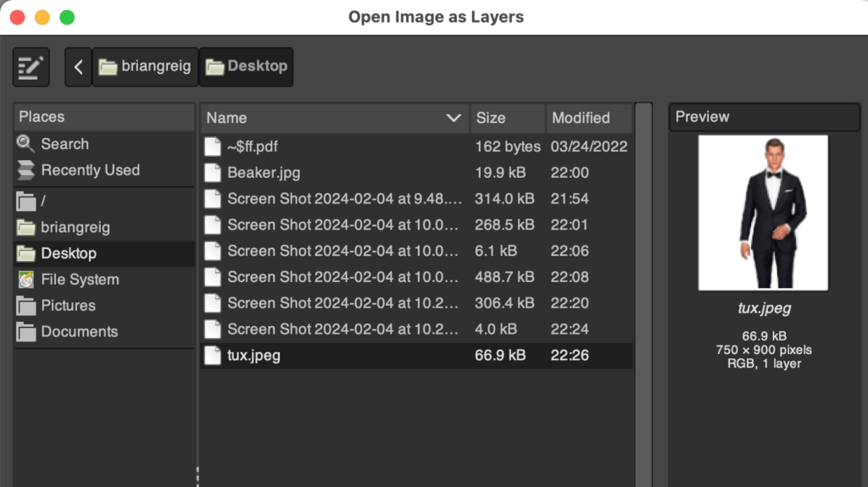Click the Recently Used icon in Places
This screenshot has width=868, height=487.
coord(26,170)
